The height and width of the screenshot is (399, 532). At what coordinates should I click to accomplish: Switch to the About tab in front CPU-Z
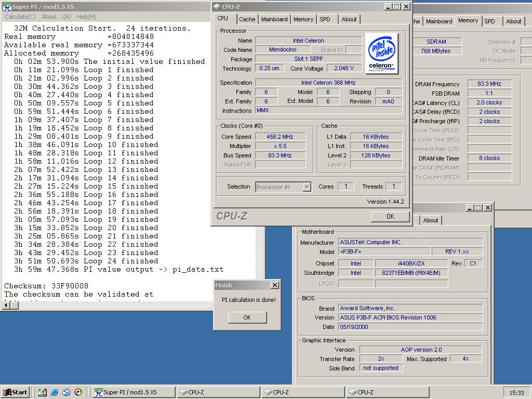click(x=349, y=19)
